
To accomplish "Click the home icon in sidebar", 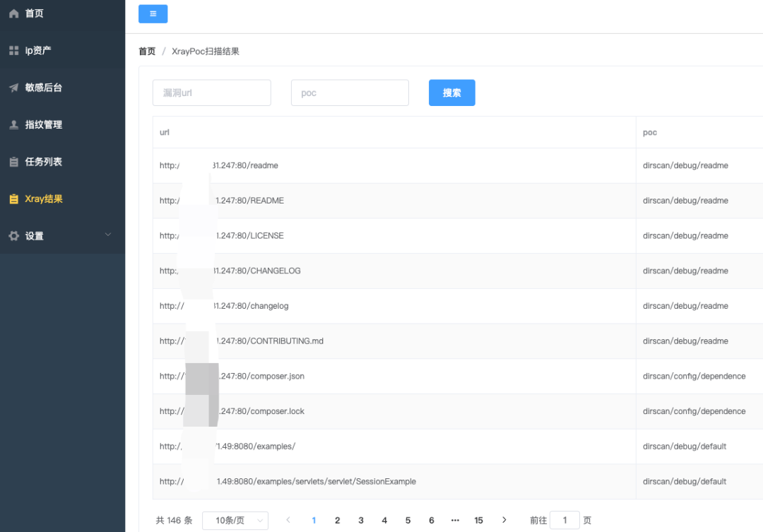I will (x=13, y=13).
